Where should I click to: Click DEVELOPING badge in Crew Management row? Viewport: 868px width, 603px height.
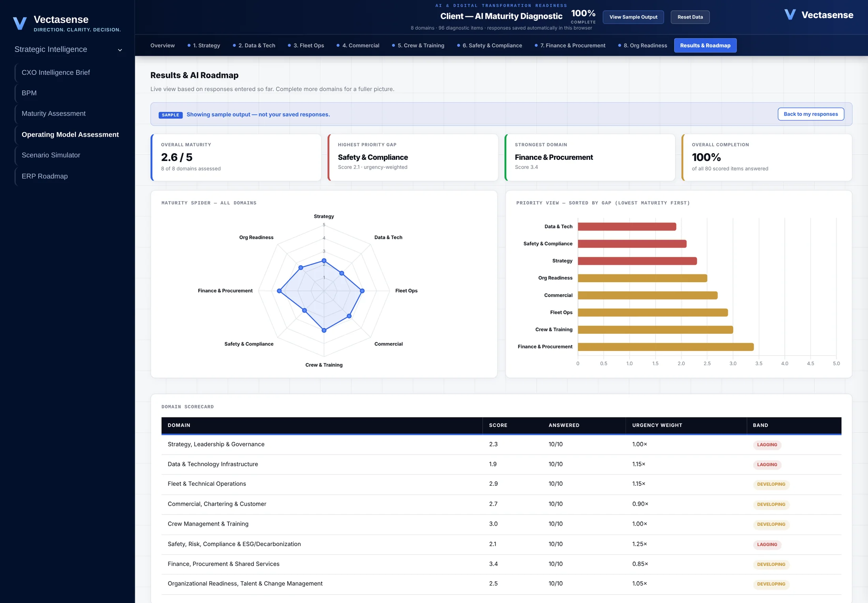pyautogui.click(x=771, y=524)
